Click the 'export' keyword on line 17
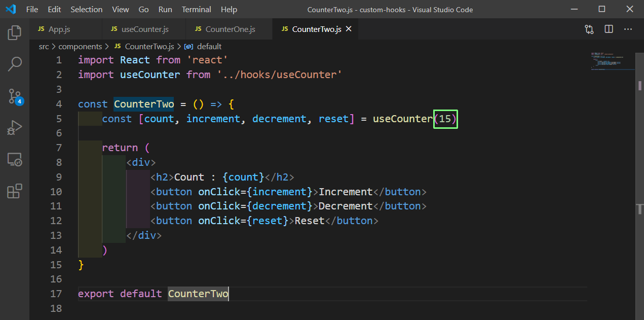The image size is (644, 320). pyautogui.click(x=96, y=294)
